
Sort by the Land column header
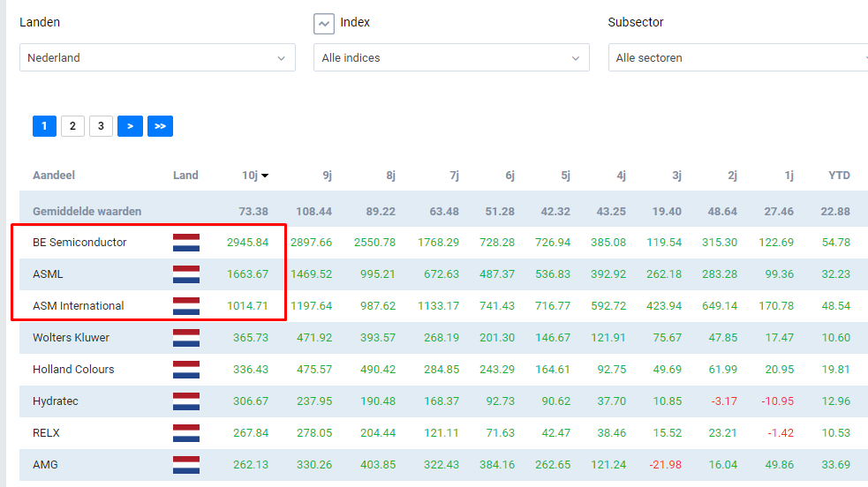(x=185, y=176)
